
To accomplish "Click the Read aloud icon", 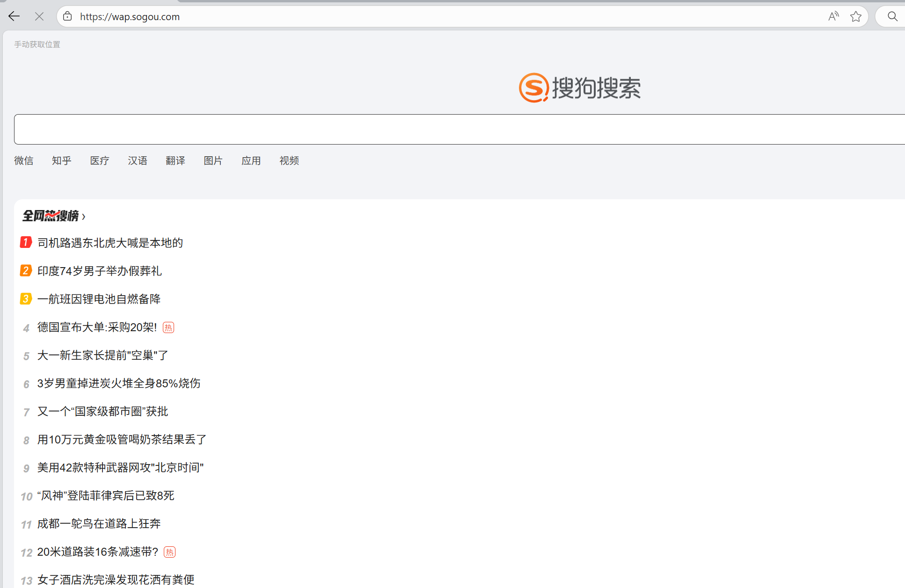I will click(833, 16).
